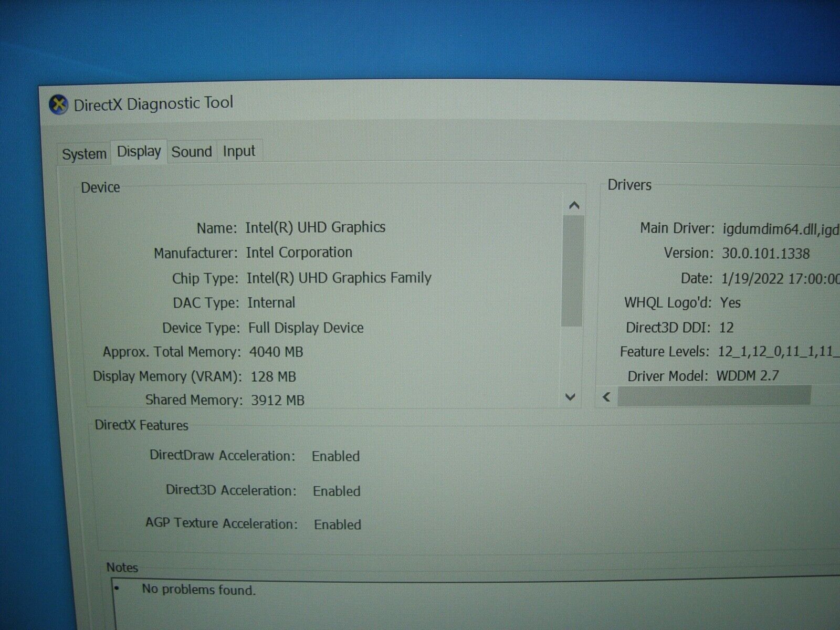Select the Display tab
This screenshot has height=630, width=840.
click(139, 152)
